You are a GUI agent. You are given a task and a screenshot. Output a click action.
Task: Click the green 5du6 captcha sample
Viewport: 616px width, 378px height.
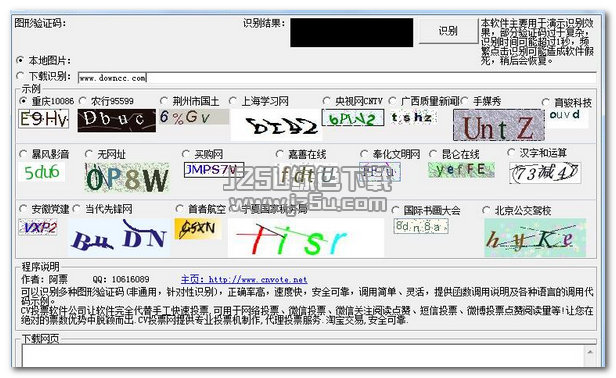coord(42,172)
